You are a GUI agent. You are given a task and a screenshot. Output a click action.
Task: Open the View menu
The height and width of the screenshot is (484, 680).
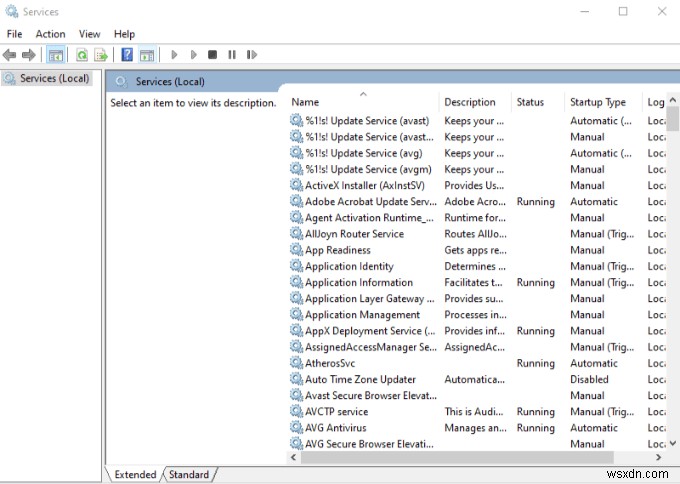point(89,34)
